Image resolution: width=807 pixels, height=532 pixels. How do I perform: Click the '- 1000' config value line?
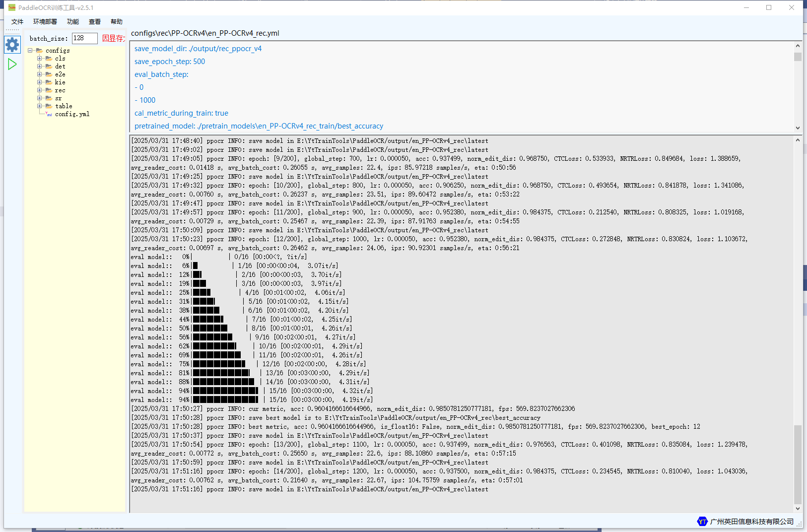[x=145, y=100]
